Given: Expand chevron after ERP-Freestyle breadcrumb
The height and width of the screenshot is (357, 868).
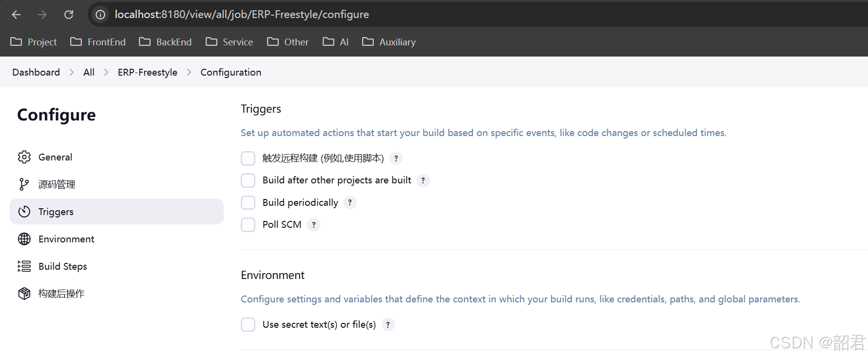Looking at the screenshot, I should click(x=189, y=72).
